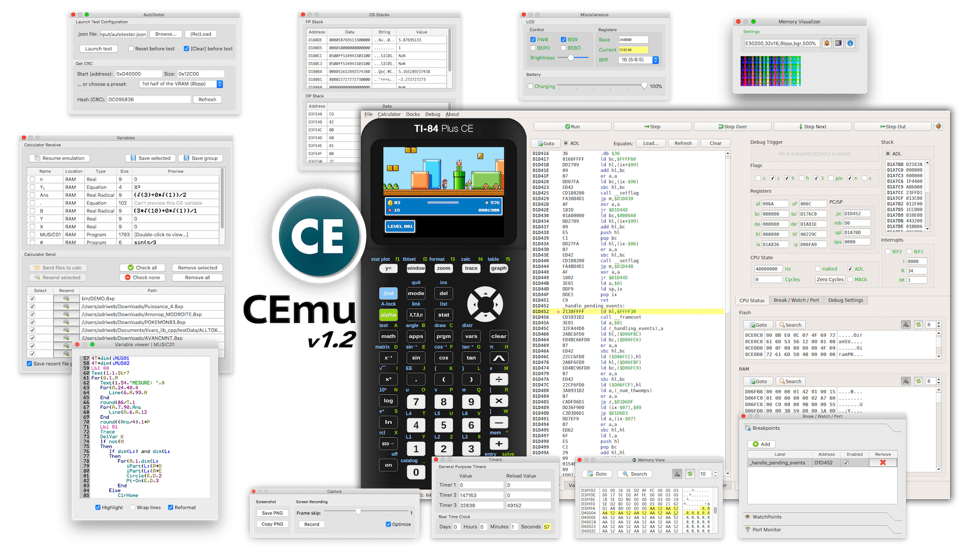973x560 pixels.
Task: Uncheck Enabled for _handle_pending_events breakpoint
Action: pos(846,462)
